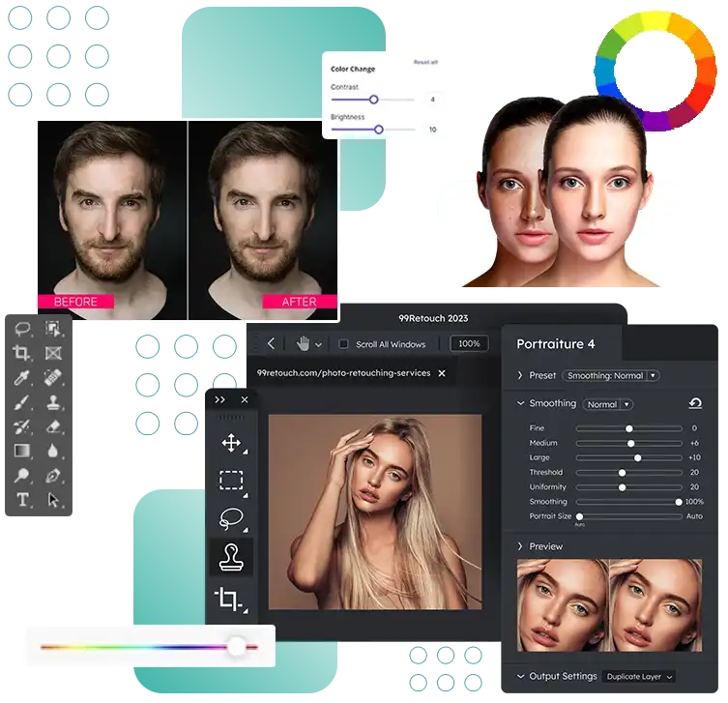Image resolution: width=728 pixels, height=703 pixels.
Task: Collapse the Output Settings section
Action: (520, 677)
